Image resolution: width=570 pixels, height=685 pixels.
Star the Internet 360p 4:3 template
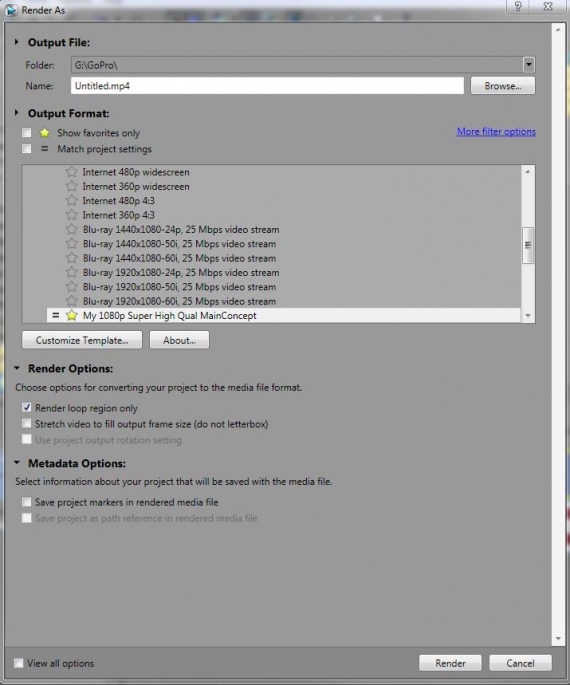[x=72, y=215]
